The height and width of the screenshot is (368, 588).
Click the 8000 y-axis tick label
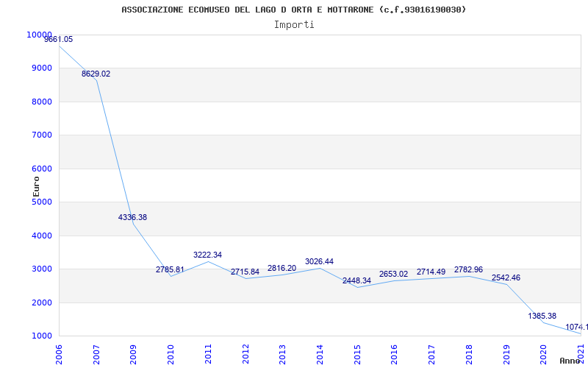click(x=42, y=102)
